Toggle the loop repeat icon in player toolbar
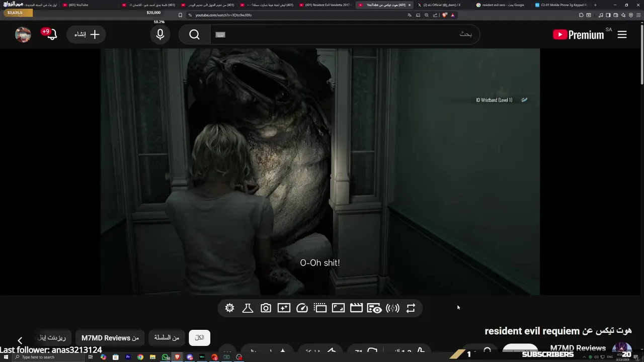644x362 pixels. 411,308
